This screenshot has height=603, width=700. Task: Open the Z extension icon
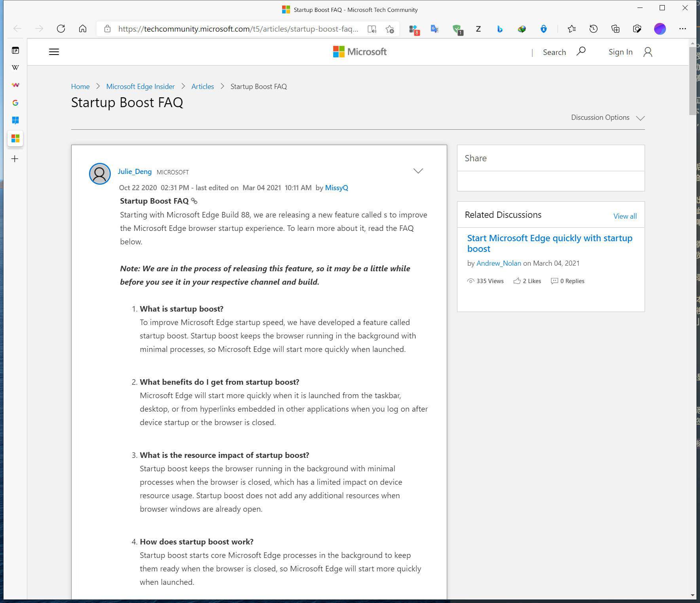point(478,29)
